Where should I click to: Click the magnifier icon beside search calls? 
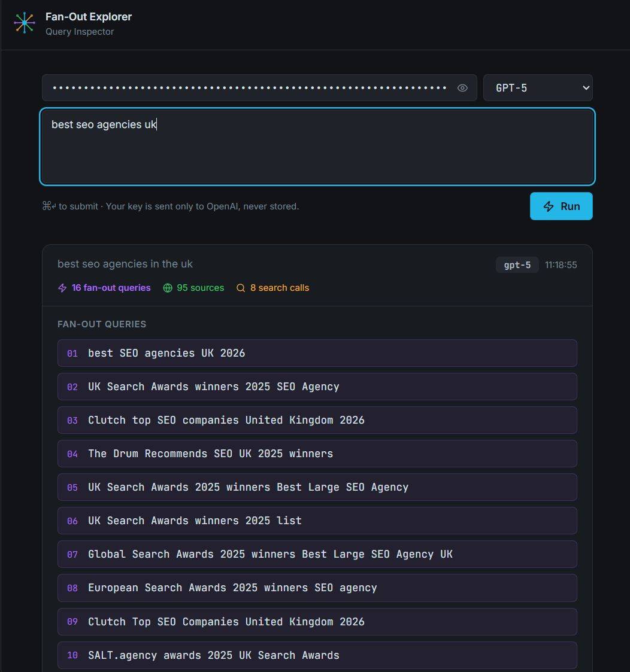pyautogui.click(x=241, y=288)
